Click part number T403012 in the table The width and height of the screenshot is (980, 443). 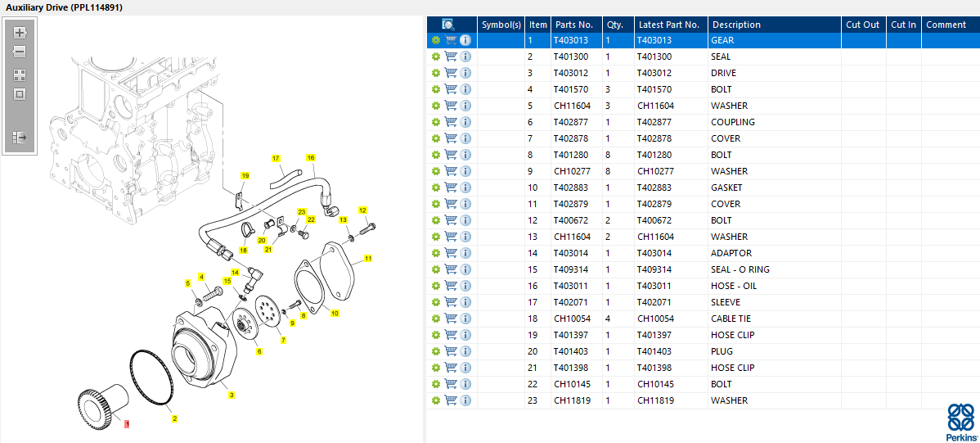coord(571,73)
